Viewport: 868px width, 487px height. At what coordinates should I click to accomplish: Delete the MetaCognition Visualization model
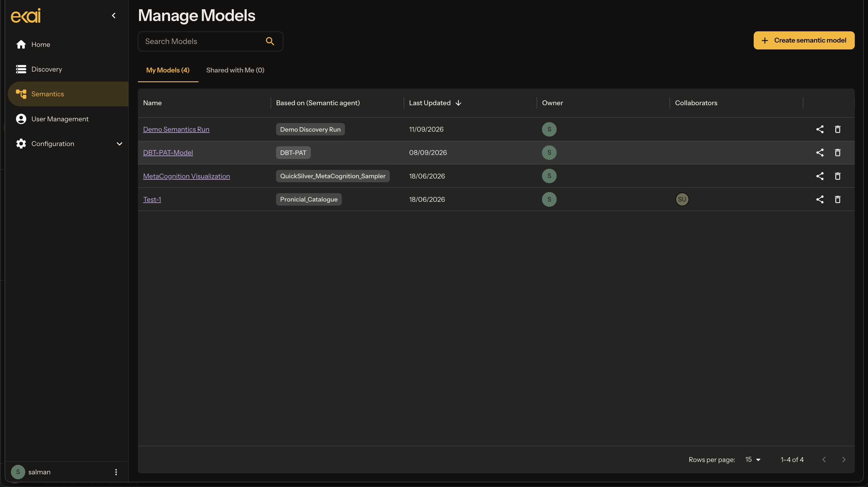(838, 176)
